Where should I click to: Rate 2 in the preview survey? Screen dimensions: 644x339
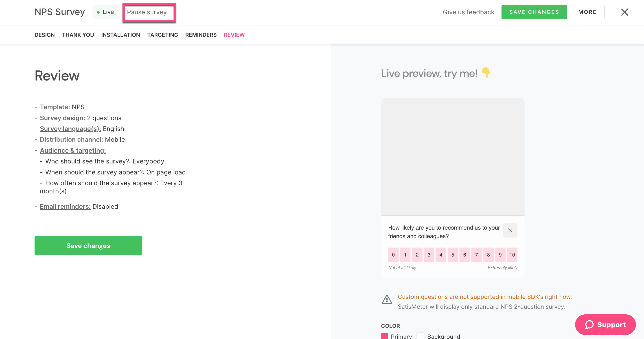click(417, 254)
